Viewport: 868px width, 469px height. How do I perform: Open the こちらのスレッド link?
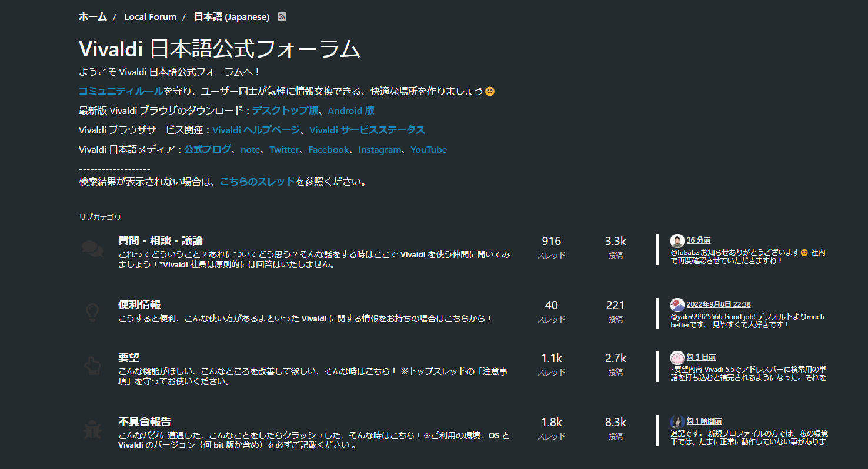click(x=258, y=182)
